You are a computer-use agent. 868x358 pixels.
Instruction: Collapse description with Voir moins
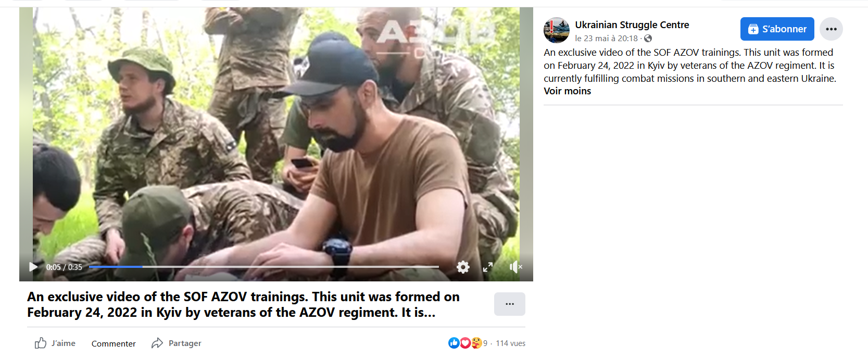coord(567,91)
